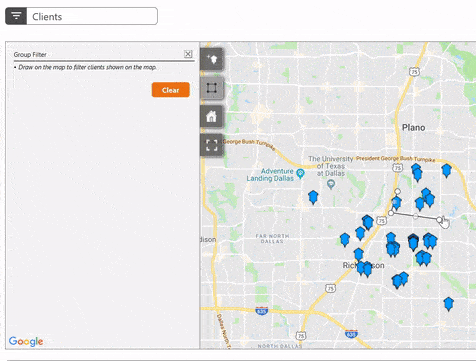This screenshot has width=476, height=361.
Task: Focus the Clients search field
Action: pyautogui.click(x=92, y=16)
